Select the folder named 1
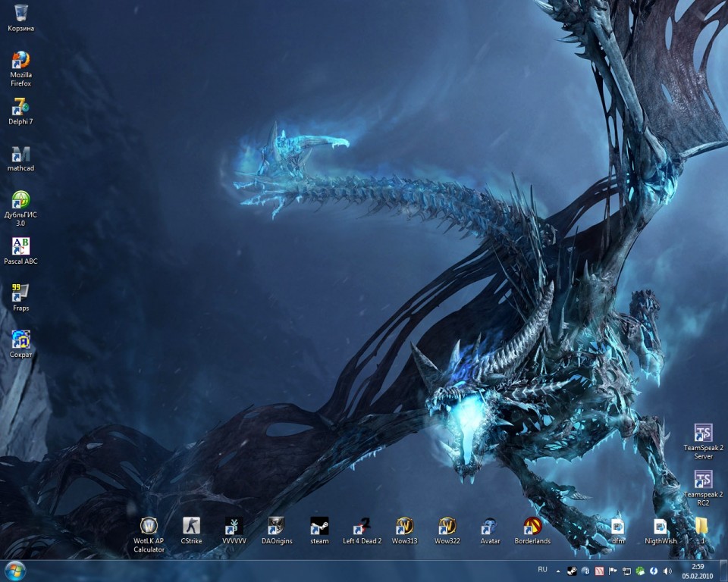 click(x=702, y=530)
